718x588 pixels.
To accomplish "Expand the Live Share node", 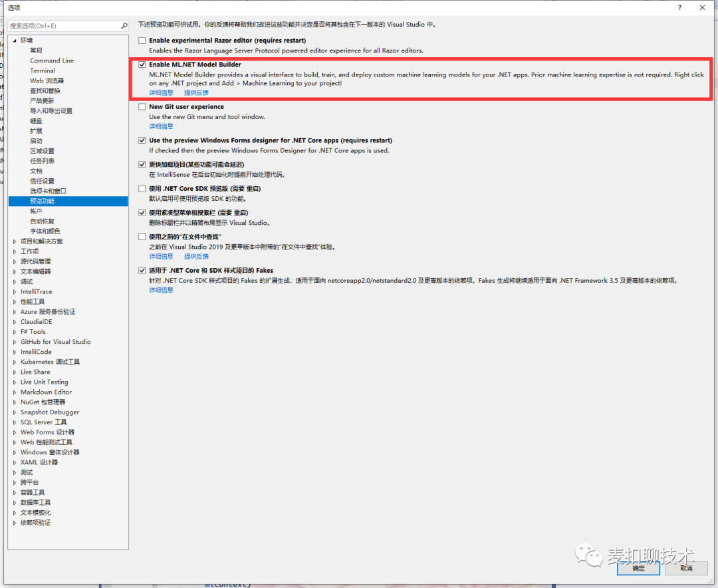I will [x=15, y=372].
